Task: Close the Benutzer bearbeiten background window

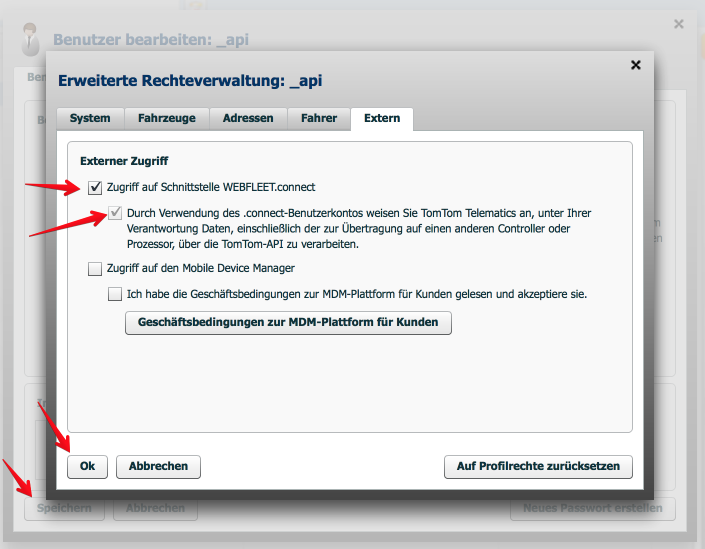Action: pyautogui.click(x=679, y=23)
